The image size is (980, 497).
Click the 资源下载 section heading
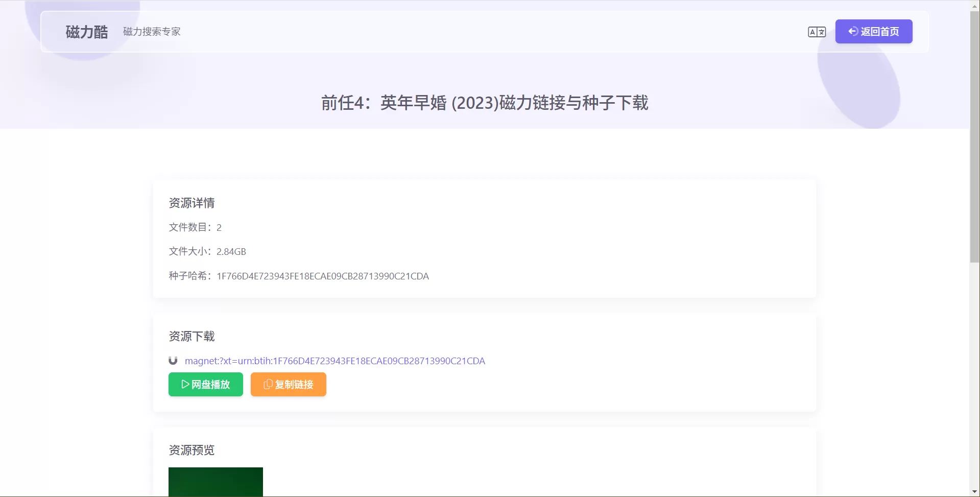192,336
